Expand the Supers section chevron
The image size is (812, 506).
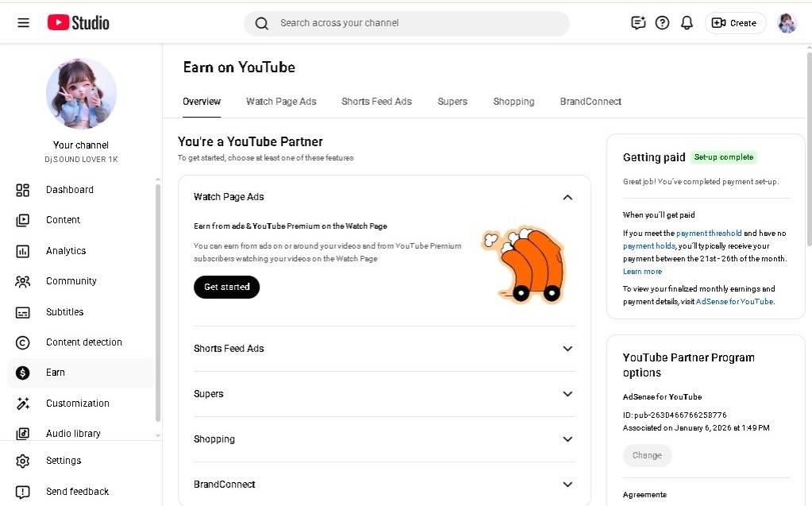pos(568,394)
